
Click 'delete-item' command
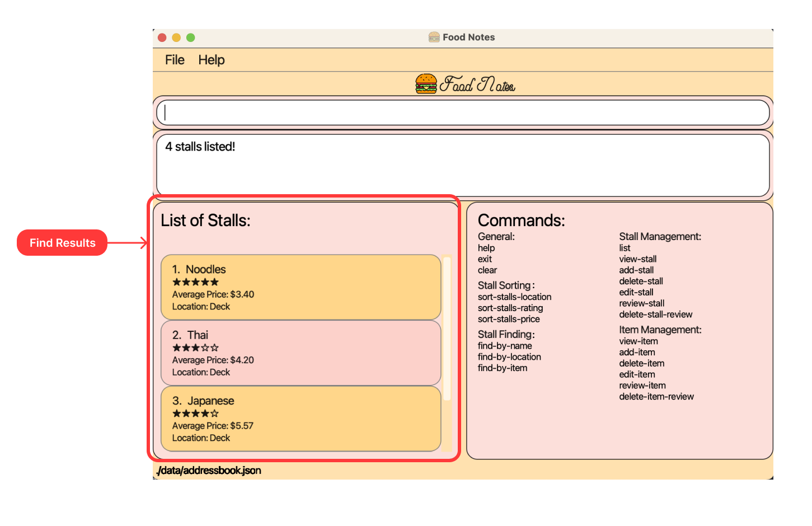[642, 364]
